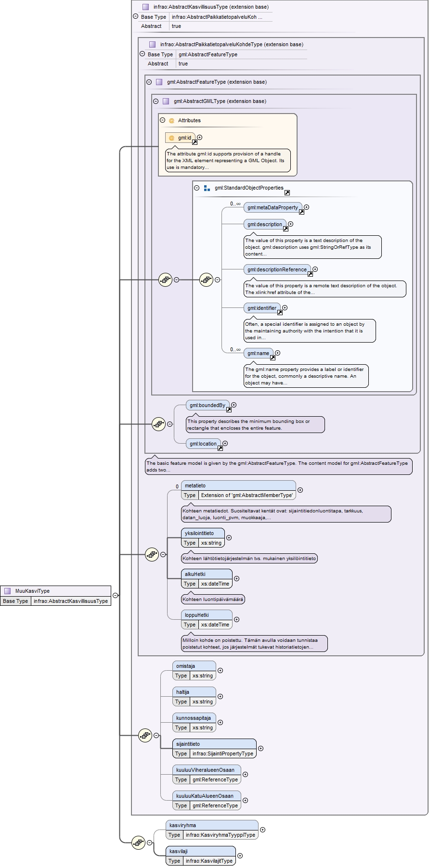Expand gml:description element

[290, 224]
